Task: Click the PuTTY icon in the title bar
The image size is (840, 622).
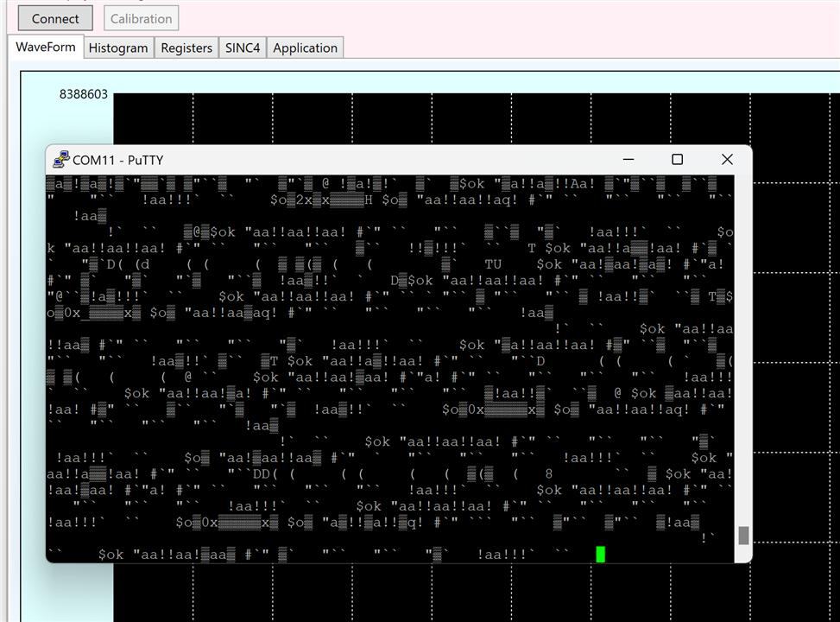Action: [61, 160]
